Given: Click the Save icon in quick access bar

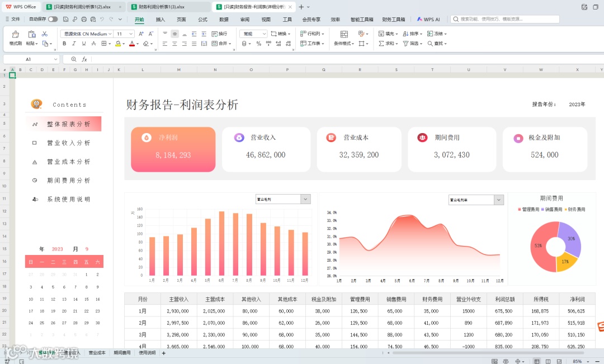Looking at the screenshot, I should 65,19.
